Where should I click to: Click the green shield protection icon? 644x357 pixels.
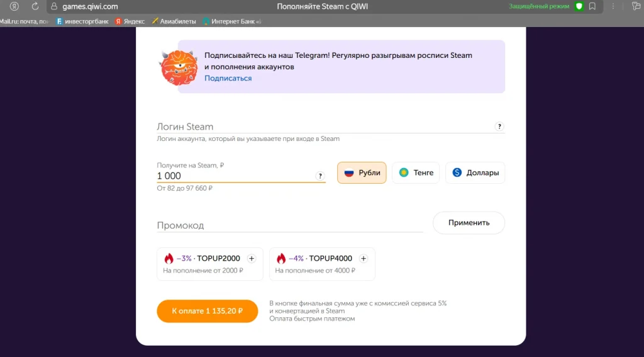click(579, 6)
